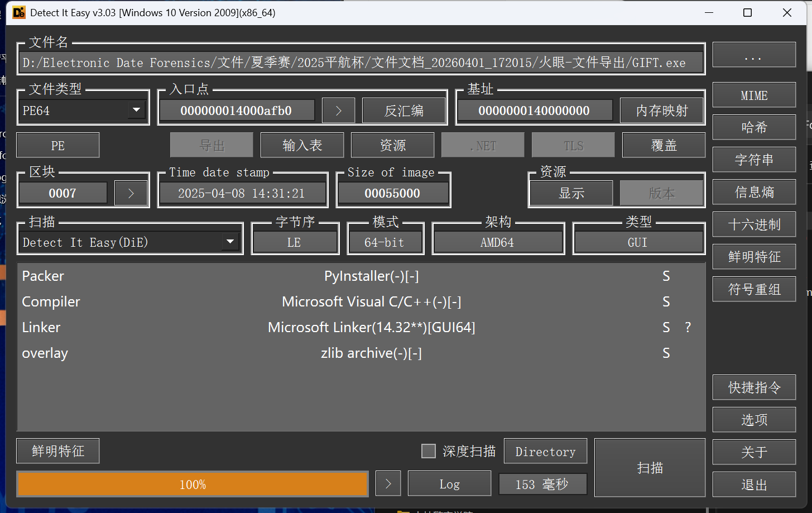Click the ? link on Linker row

click(688, 327)
